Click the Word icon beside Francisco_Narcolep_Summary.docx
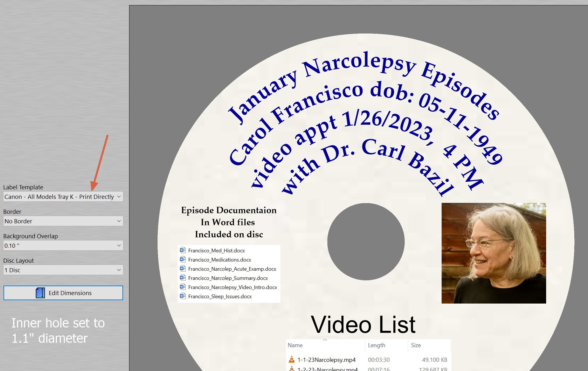 183,278
